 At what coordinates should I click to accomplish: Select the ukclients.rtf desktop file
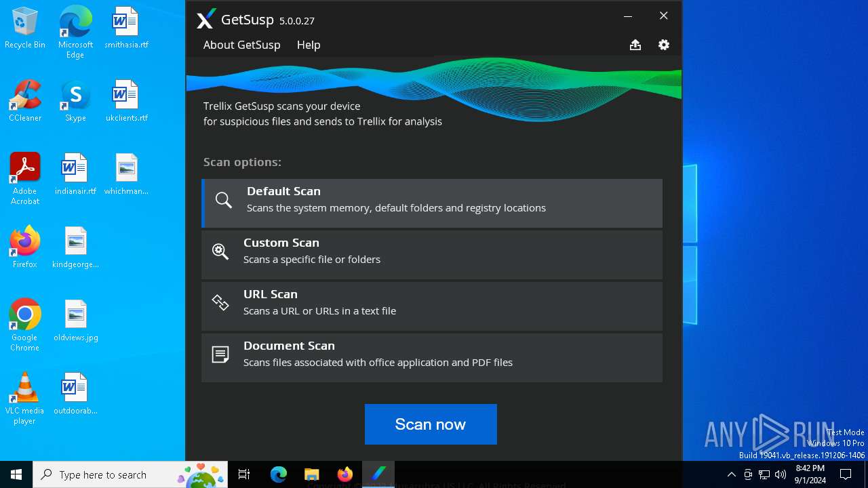(126, 102)
